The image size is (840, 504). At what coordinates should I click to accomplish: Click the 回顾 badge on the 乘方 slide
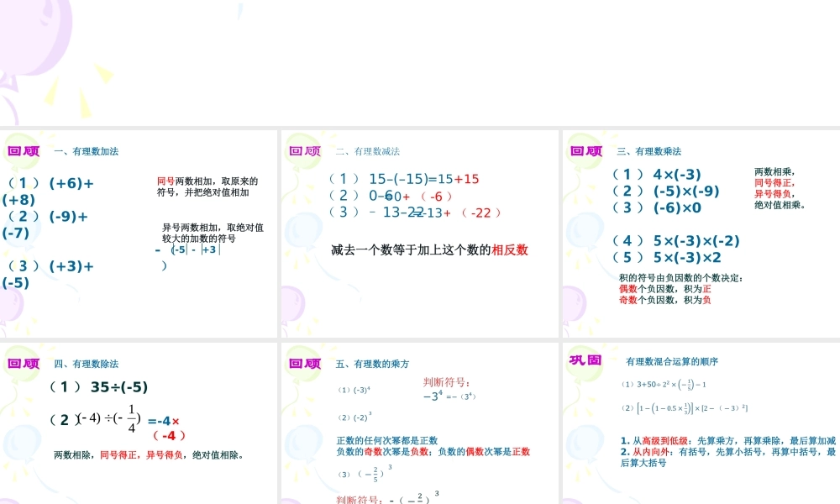click(304, 364)
